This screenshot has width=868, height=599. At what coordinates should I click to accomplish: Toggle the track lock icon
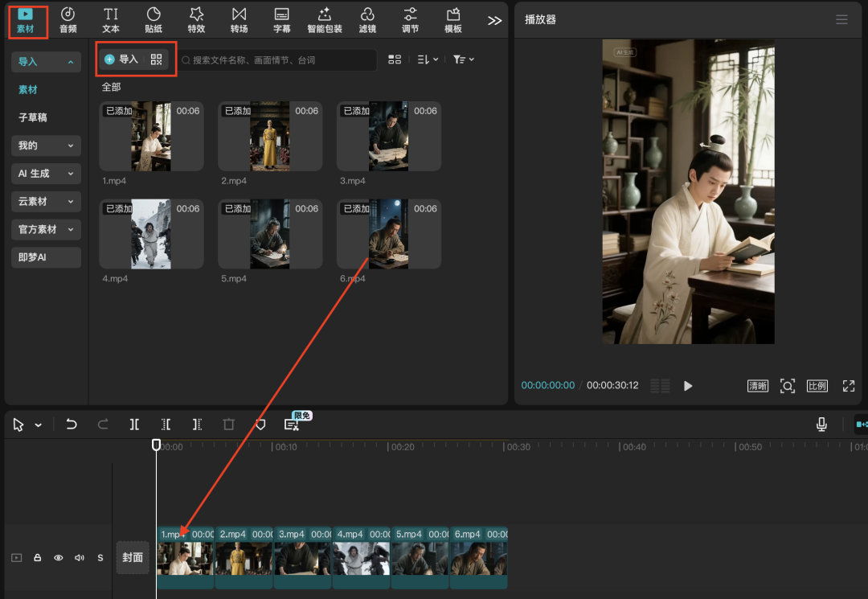pos(37,558)
